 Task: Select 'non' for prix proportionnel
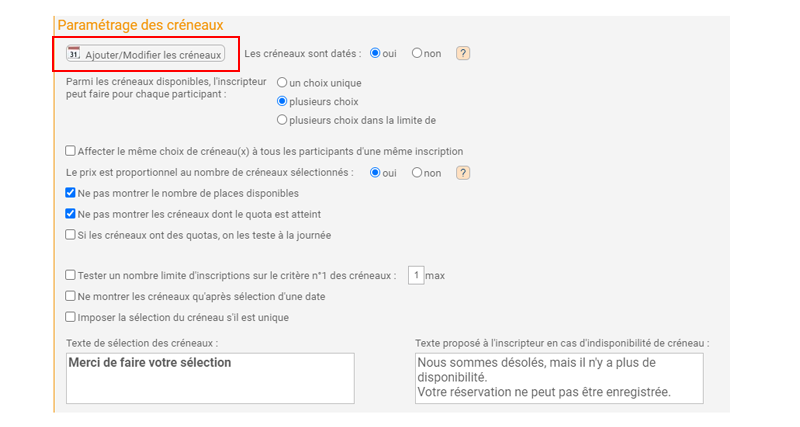coord(417,172)
